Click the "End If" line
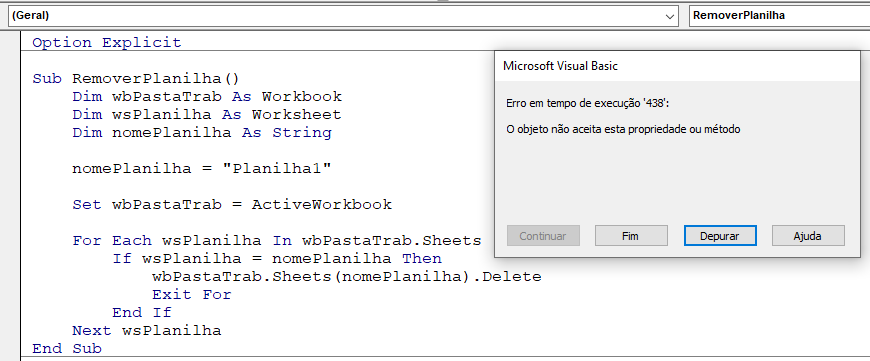This screenshot has height=361, width=870. click(142, 312)
